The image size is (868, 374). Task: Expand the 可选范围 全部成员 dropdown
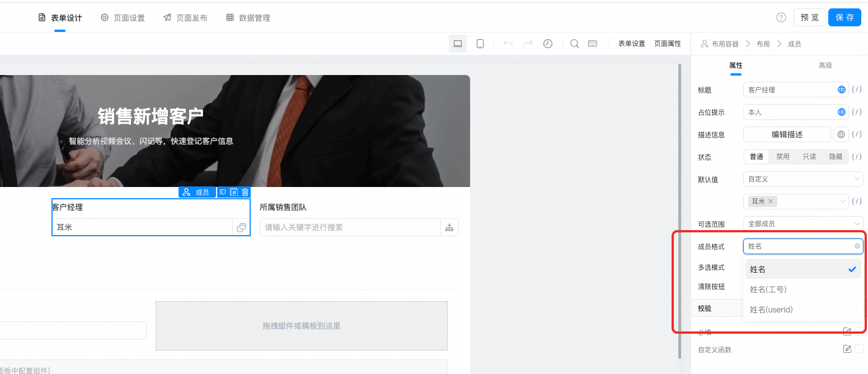coord(803,224)
